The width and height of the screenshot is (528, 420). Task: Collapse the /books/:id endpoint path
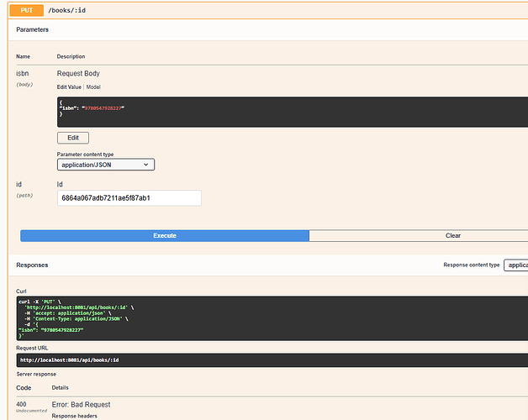(66, 10)
